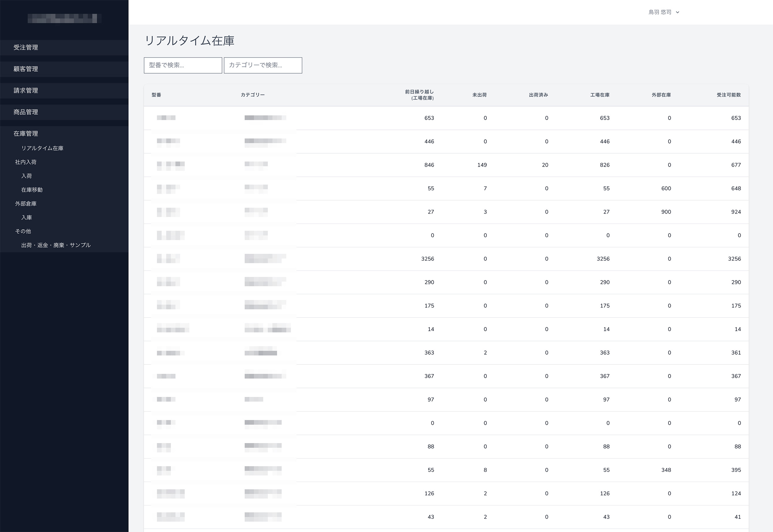Open 受注管理 in sidebar
773x532 pixels.
(26, 47)
